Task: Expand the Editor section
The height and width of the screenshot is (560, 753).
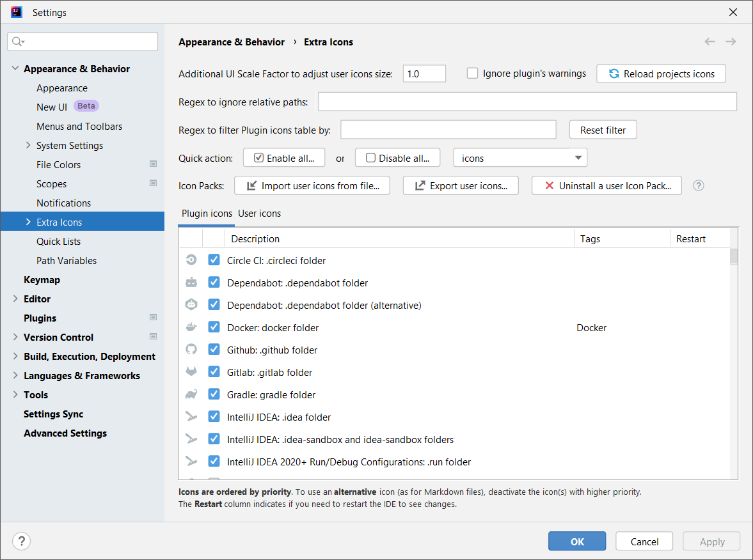Action: click(x=15, y=299)
